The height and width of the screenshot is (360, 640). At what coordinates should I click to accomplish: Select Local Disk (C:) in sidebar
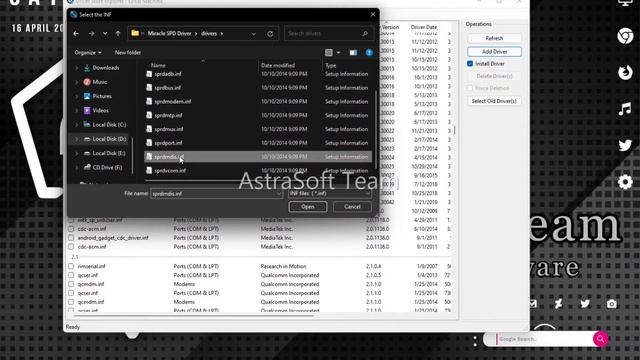109,125
